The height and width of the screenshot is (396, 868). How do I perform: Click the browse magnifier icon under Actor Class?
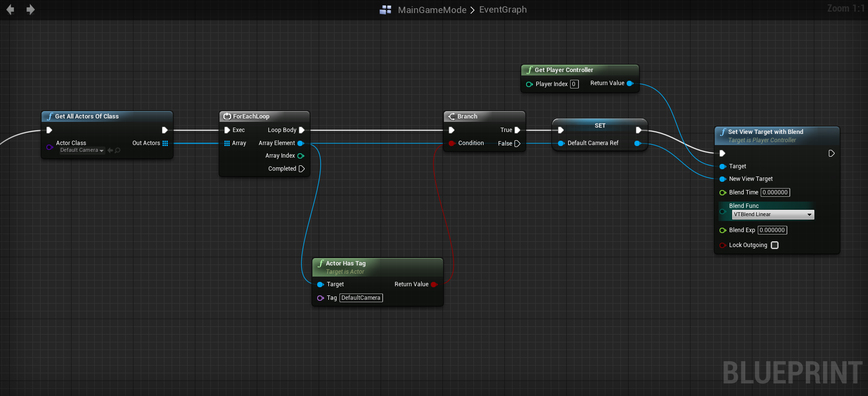(x=118, y=150)
